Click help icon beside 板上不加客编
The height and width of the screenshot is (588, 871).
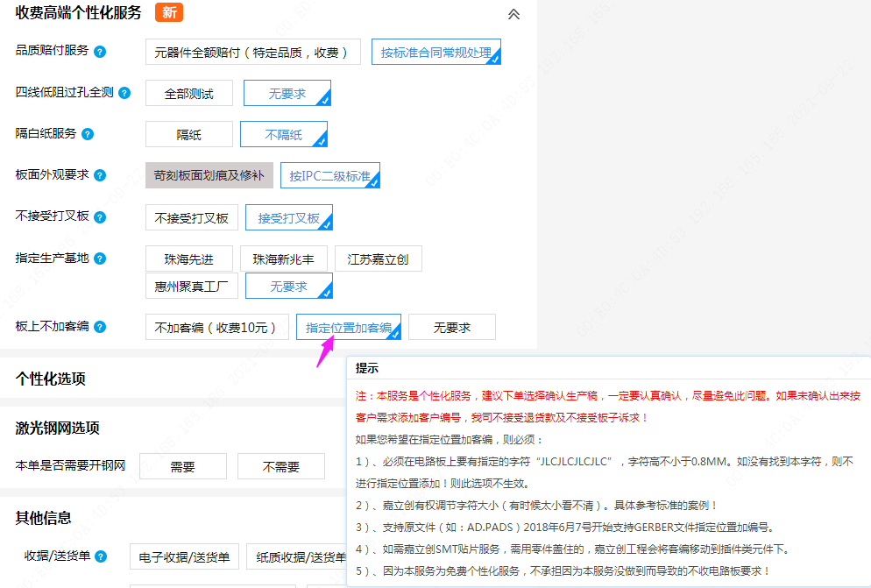tap(100, 327)
